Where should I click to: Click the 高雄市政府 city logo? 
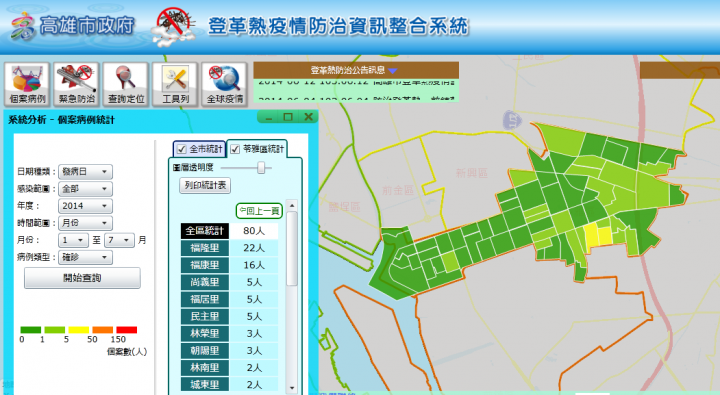(22, 26)
